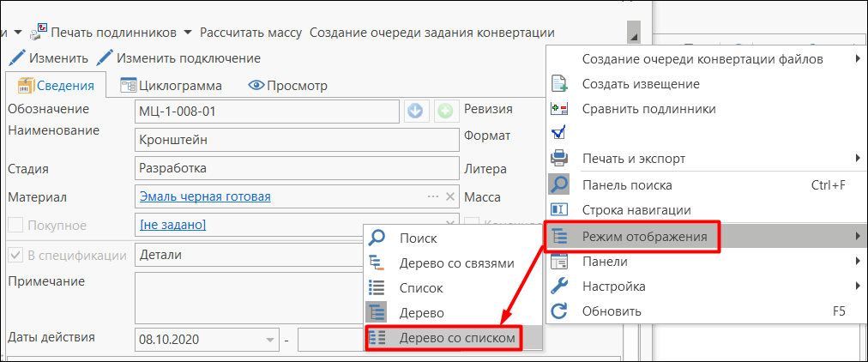Switch to the Сведения tab
This screenshot has height=362, width=868.
click(x=56, y=86)
